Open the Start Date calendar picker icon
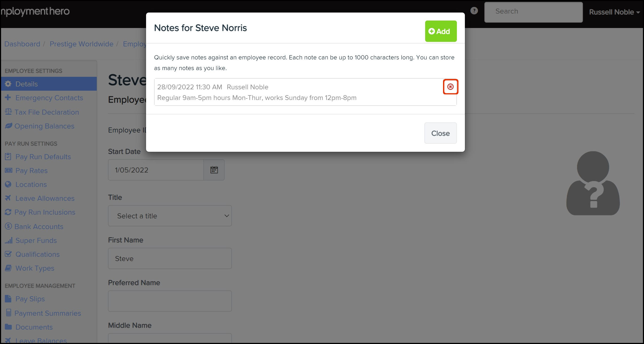The width and height of the screenshot is (644, 344). [214, 170]
